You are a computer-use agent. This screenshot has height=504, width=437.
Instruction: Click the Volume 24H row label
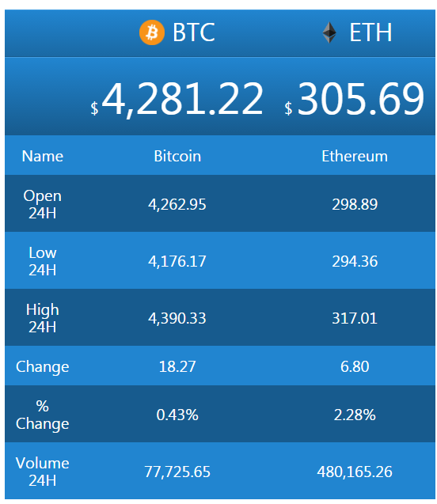click(43, 472)
